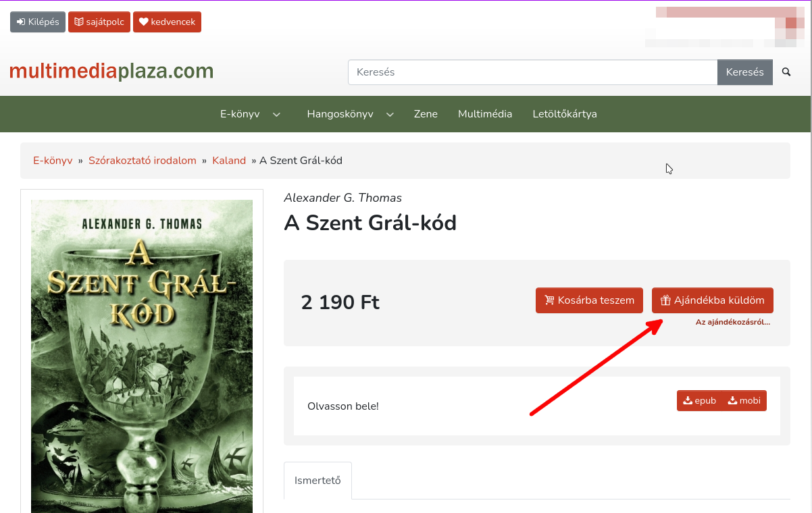Open Szórakoztató irodalom breadcrumb link

pos(142,161)
